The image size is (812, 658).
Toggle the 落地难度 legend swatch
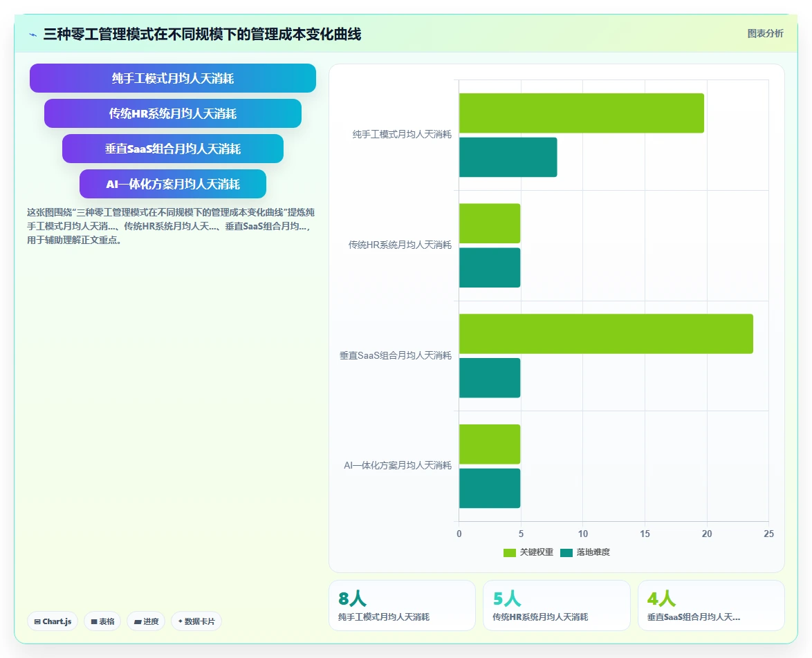pos(566,552)
